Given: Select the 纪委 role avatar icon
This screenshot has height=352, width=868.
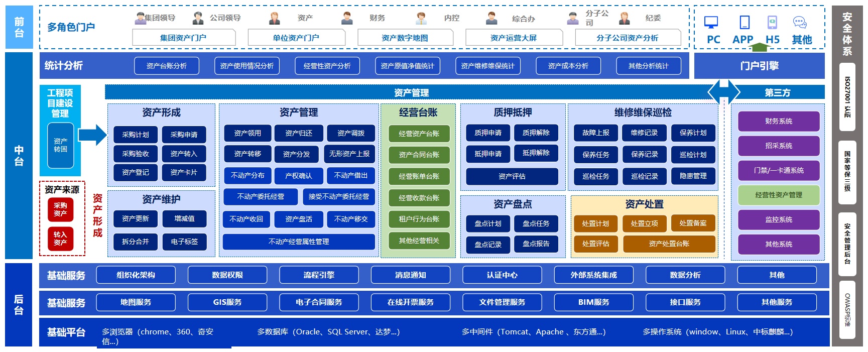Looking at the screenshot, I should [x=625, y=19].
